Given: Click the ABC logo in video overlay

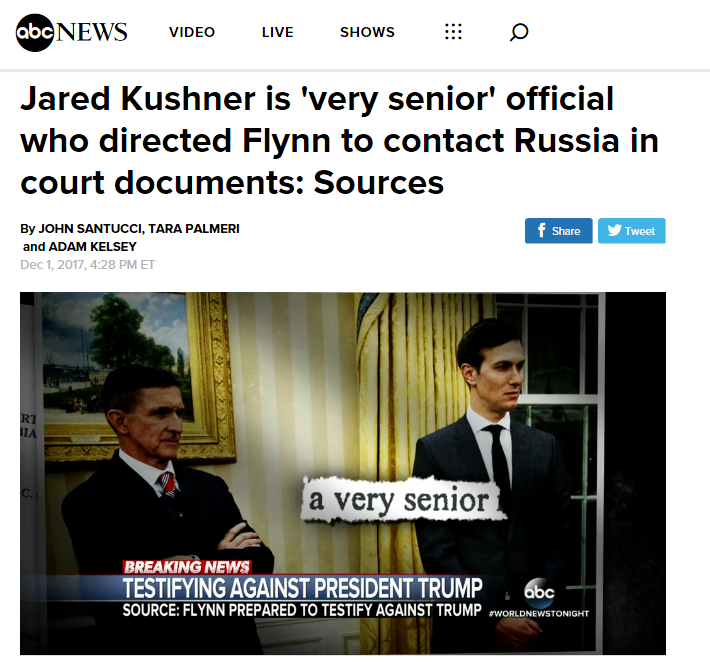Looking at the screenshot, I should (539, 592).
